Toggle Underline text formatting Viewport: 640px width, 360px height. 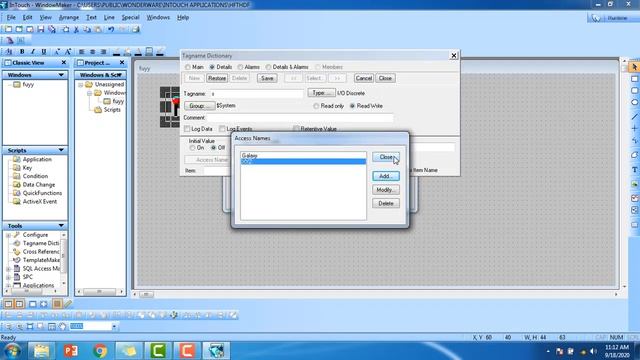pyautogui.click(x=44, y=51)
